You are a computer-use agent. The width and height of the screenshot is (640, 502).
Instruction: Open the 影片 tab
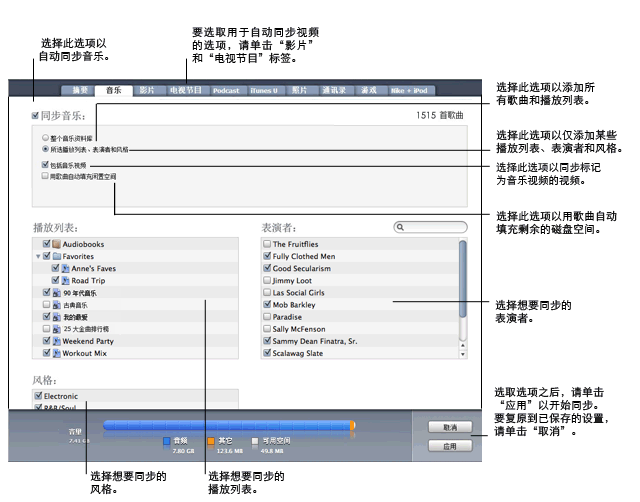point(147,91)
